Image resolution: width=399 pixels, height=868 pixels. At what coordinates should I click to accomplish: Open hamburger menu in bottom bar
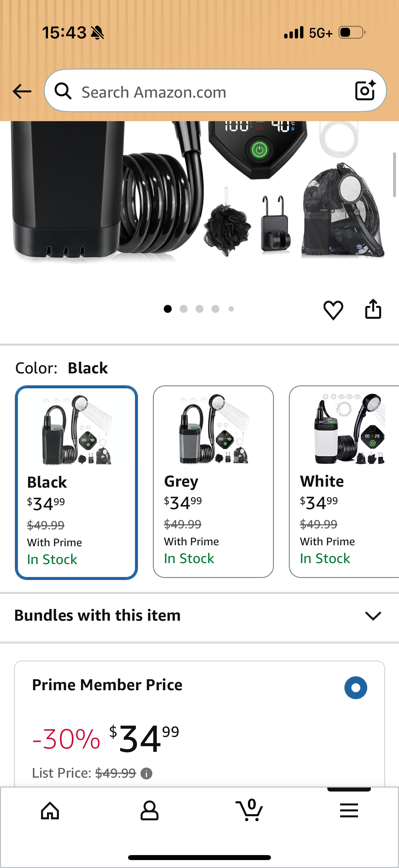[x=349, y=810]
